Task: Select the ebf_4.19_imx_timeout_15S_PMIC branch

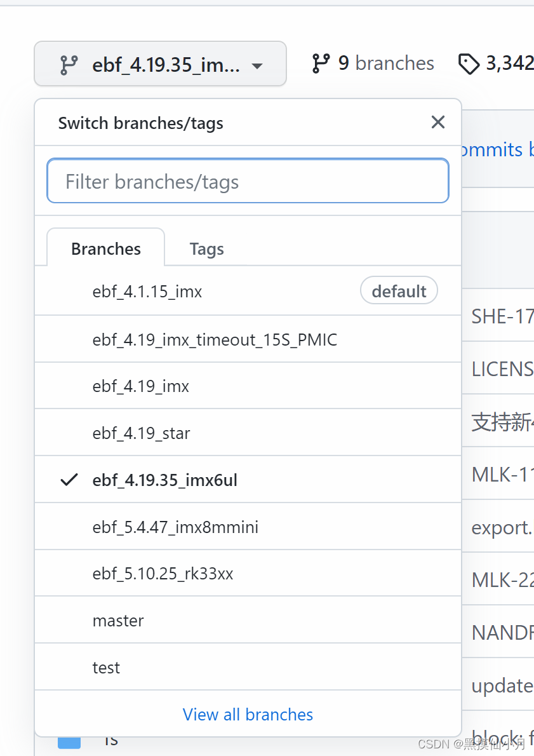Action: tap(215, 339)
